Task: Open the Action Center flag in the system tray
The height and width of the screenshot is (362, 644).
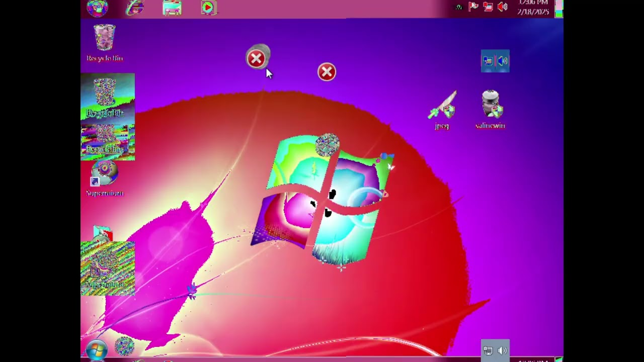Action: pyautogui.click(x=473, y=7)
